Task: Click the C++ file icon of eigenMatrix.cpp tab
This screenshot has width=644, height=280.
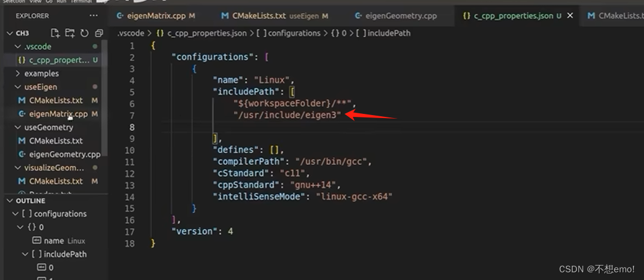Action: 120,16
